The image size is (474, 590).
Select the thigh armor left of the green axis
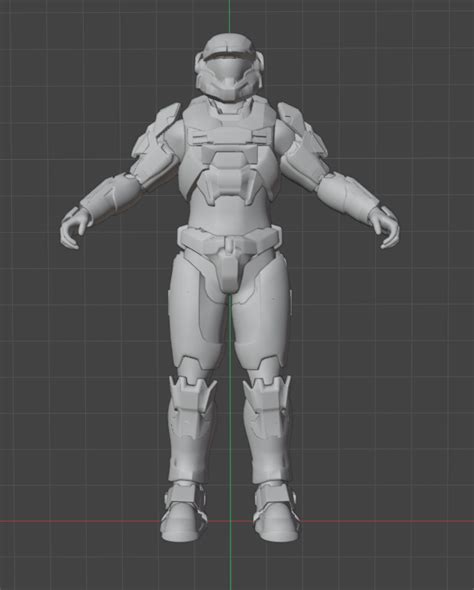click(196, 312)
